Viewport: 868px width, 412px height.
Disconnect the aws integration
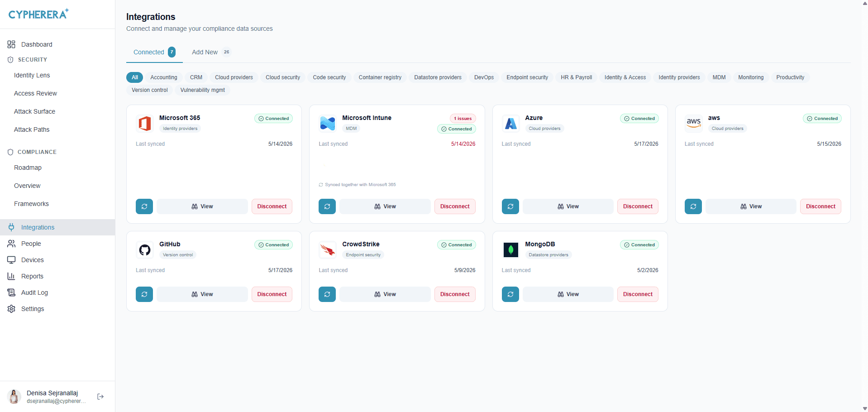(820, 206)
